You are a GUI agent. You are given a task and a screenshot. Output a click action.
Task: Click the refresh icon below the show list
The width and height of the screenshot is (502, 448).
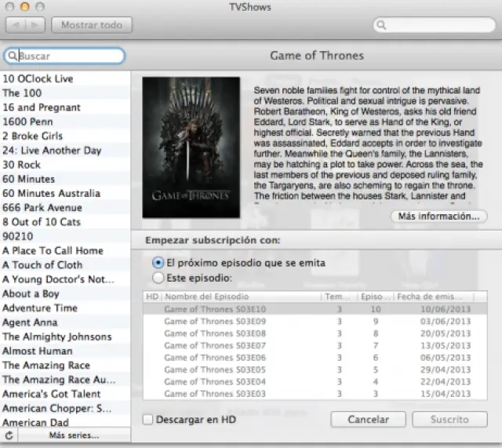(x=9, y=435)
